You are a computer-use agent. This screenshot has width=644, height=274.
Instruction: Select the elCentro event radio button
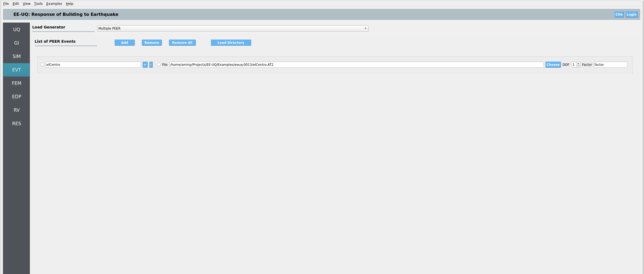point(42,65)
